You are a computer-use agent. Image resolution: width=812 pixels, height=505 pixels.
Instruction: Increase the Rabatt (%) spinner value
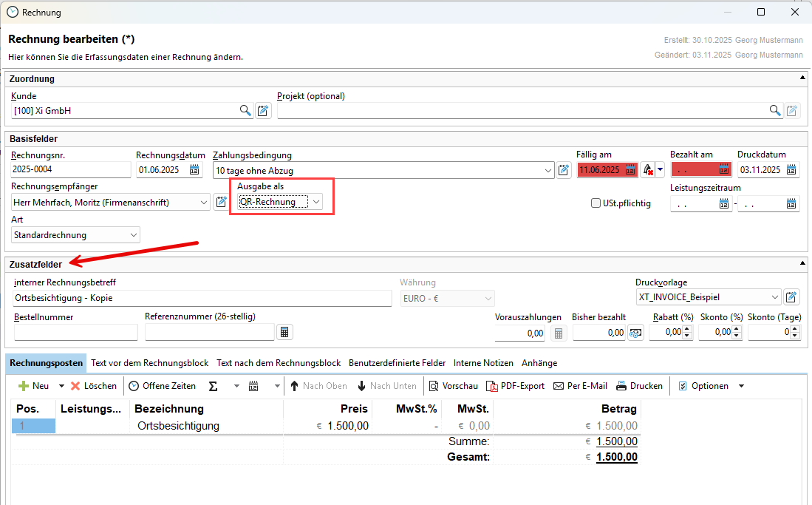tap(689, 329)
